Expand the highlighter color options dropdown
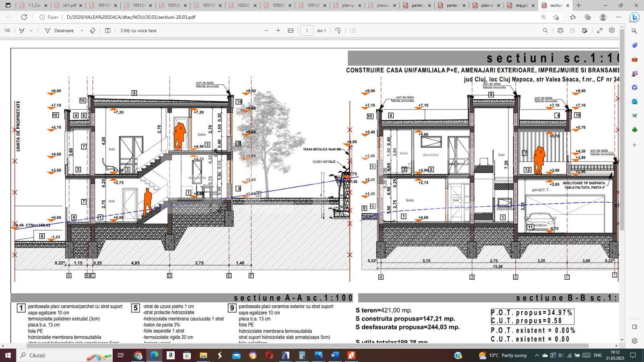This screenshot has width=644, height=362. [x=31, y=31]
